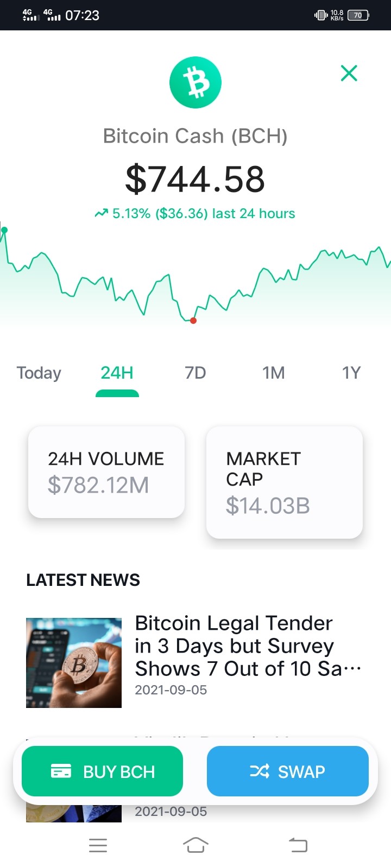Tap the green Bitcoin Cash logo
The height and width of the screenshot is (868, 391).
click(x=195, y=82)
